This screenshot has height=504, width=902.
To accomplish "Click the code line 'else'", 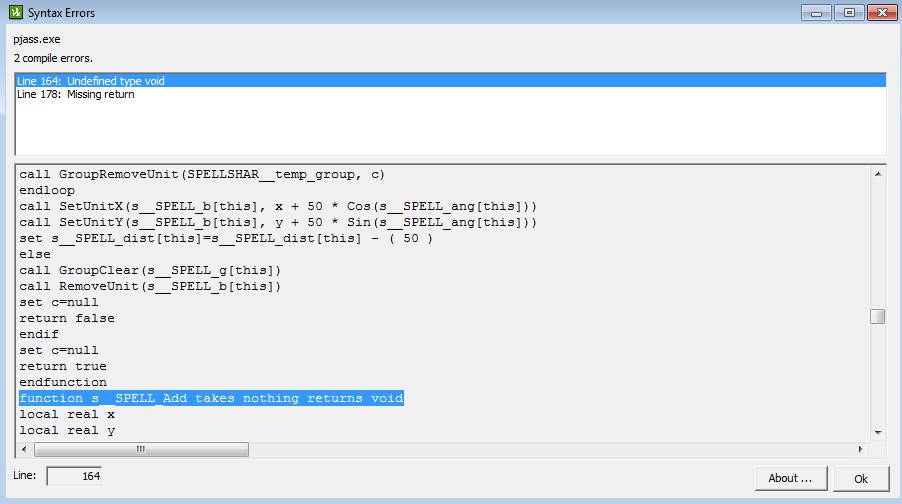I will [35, 254].
